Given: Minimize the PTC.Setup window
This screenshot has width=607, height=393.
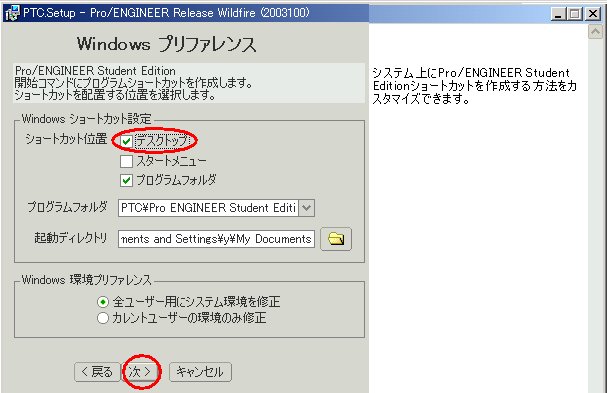Looking at the screenshot, I should click(558, 14).
